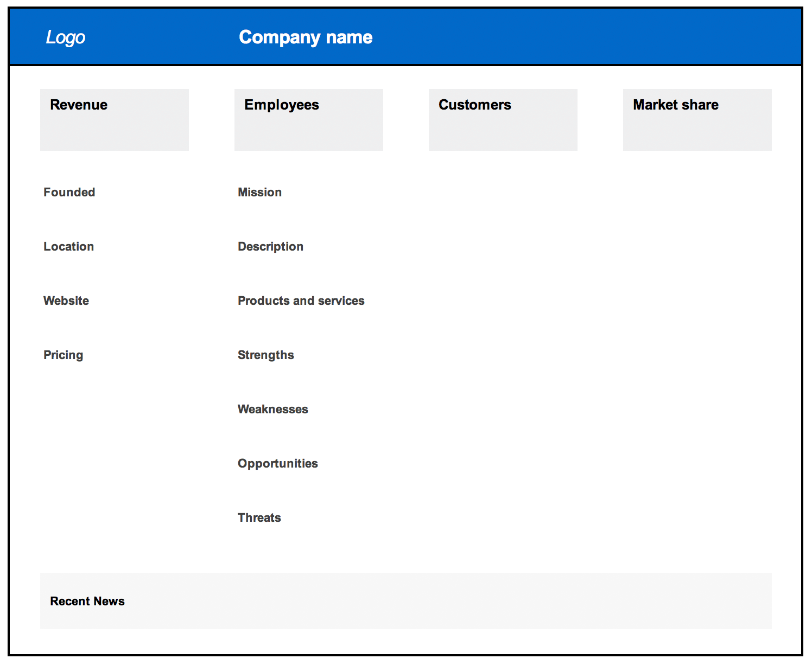Select the Description section

coord(270,246)
